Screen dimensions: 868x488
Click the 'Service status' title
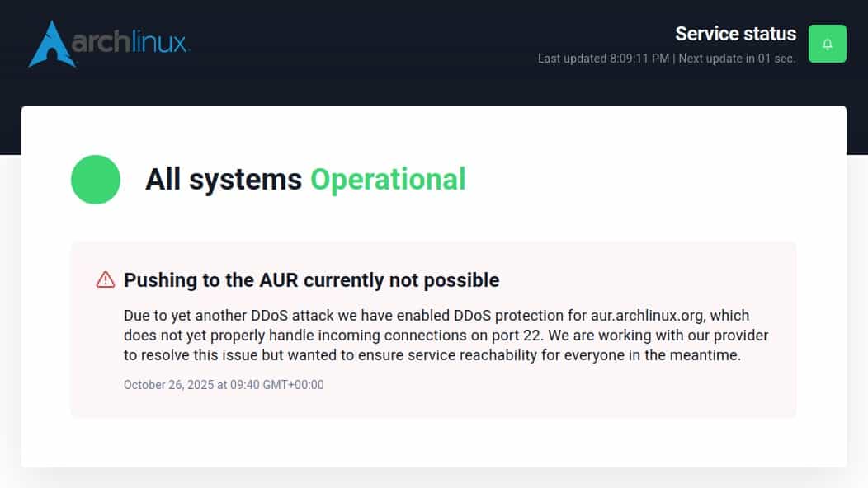(735, 34)
